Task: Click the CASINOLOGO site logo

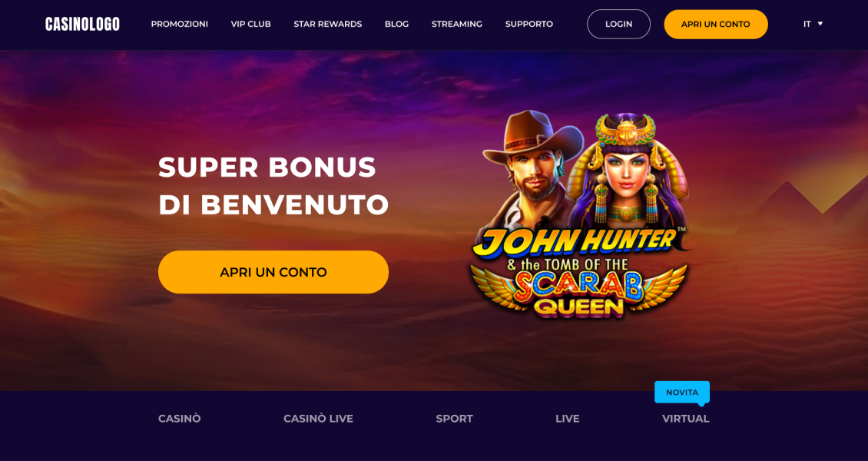Action: point(82,25)
